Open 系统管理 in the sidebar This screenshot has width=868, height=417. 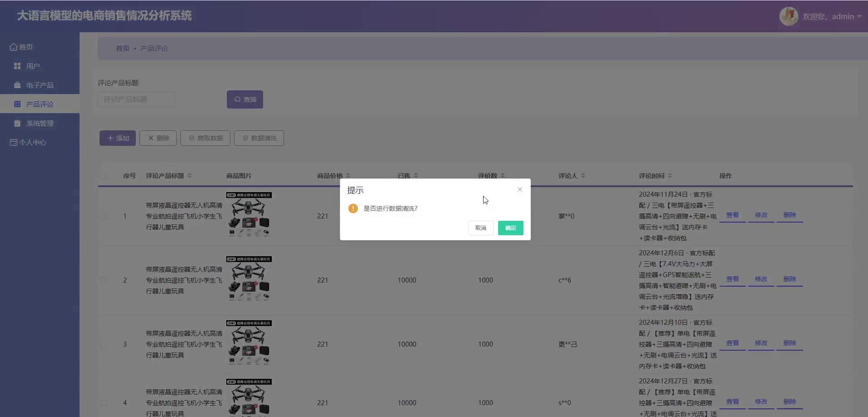pos(40,123)
